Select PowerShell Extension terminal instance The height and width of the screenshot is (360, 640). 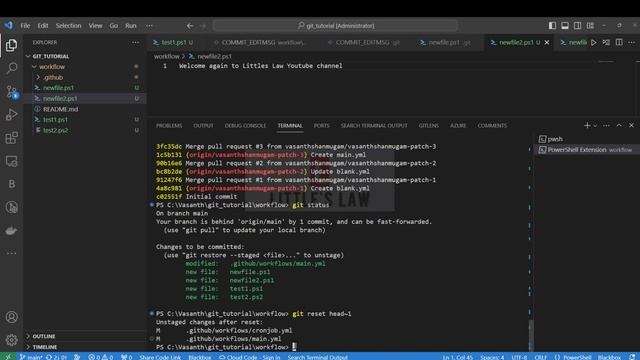pos(586,150)
